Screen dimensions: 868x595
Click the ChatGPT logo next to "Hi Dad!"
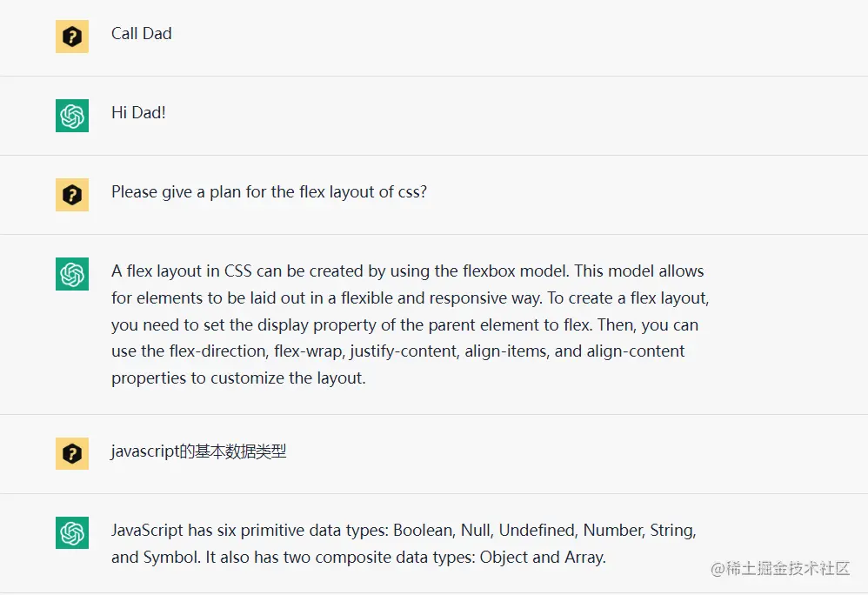tap(72, 116)
